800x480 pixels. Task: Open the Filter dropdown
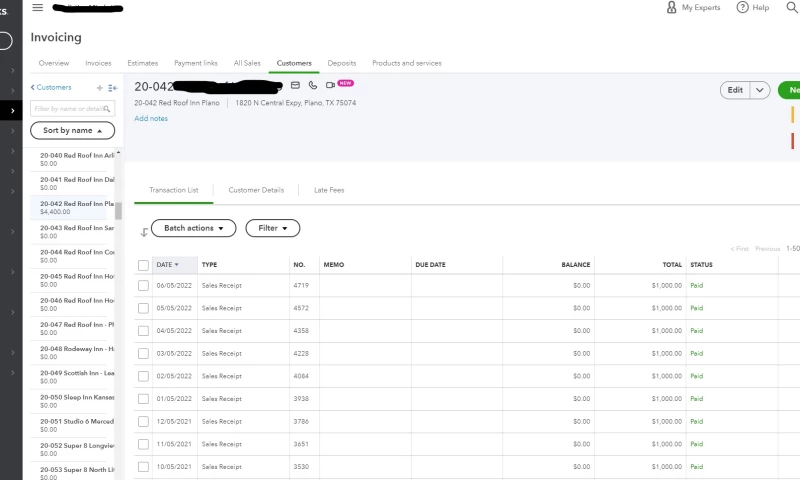click(x=272, y=228)
